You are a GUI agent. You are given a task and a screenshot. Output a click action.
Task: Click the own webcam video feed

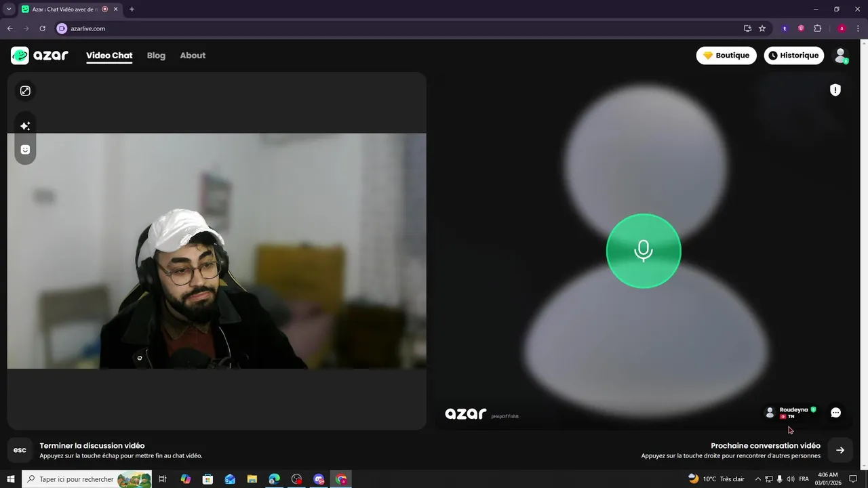click(x=217, y=251)
